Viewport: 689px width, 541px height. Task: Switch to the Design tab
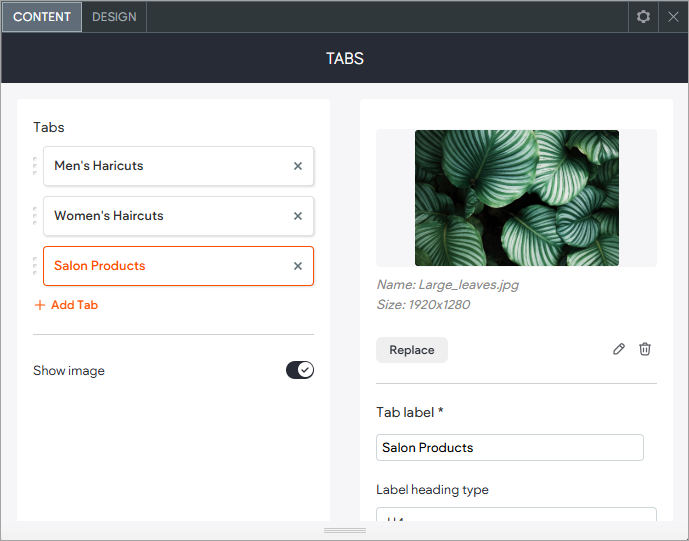pyautogui.click(x=114, y=17)
